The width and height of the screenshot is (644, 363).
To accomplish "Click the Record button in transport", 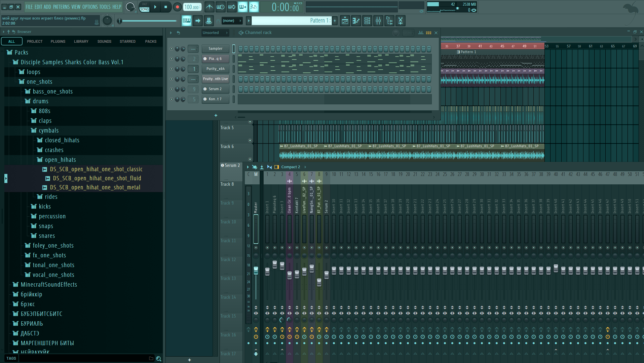I will coord(177,7).
